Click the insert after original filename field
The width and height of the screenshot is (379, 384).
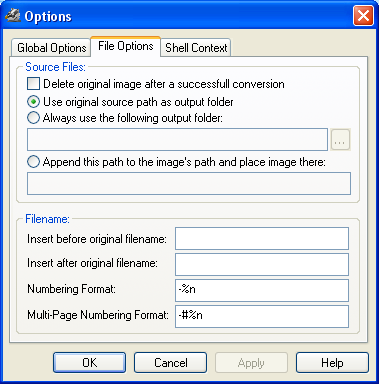(x=262, y=264)
